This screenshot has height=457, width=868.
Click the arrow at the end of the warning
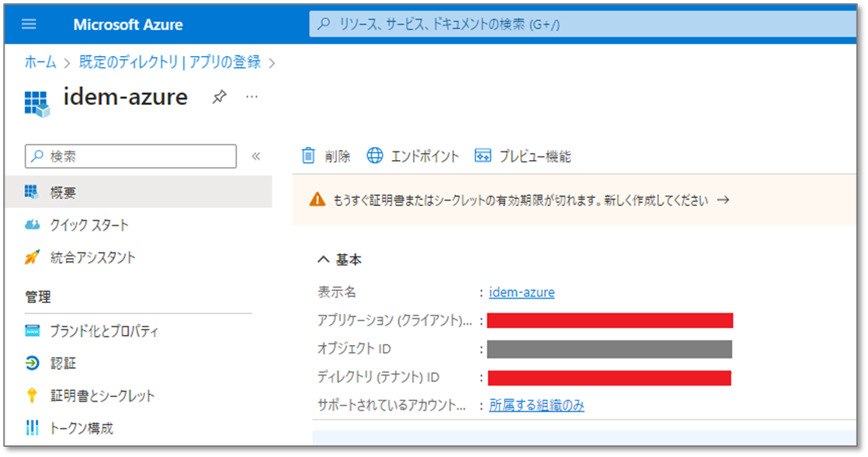[x=723, y=200]
